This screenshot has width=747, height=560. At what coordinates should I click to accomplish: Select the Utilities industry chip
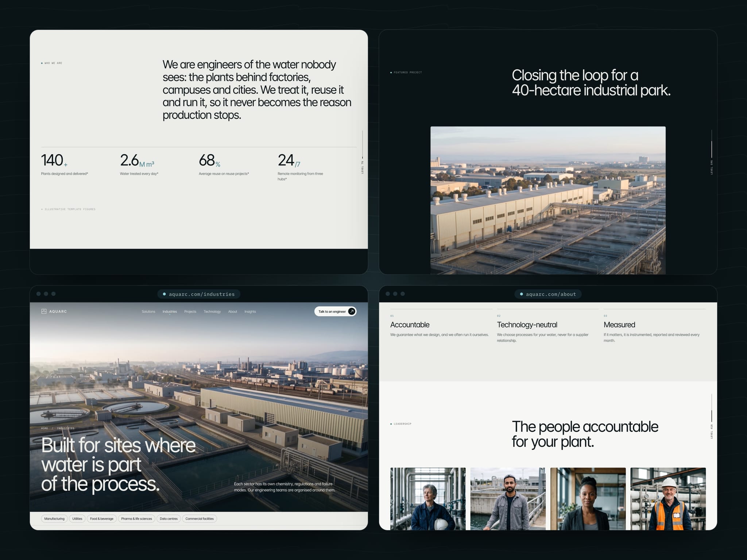coord(77,519)
